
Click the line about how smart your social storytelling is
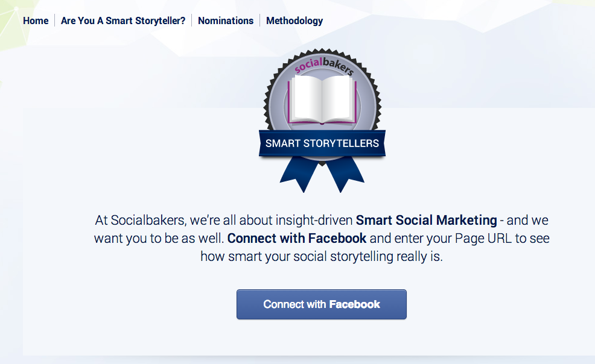coord(322,257)
